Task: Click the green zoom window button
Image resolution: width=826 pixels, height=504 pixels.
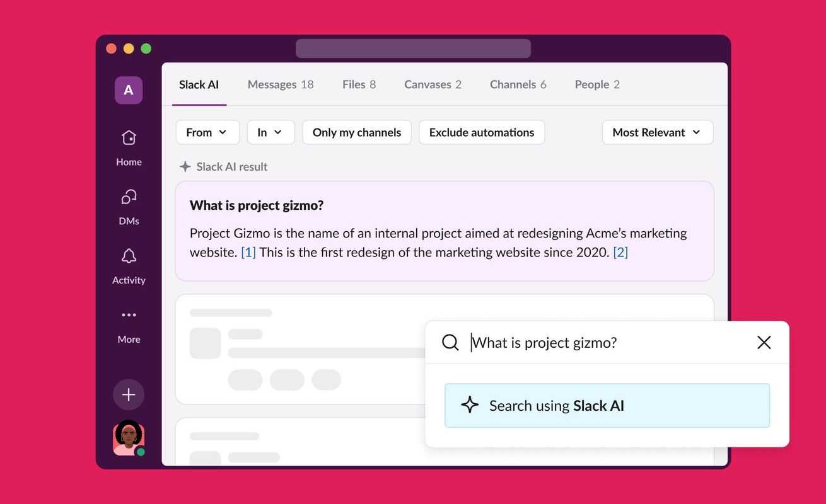Action: point(146,49)
